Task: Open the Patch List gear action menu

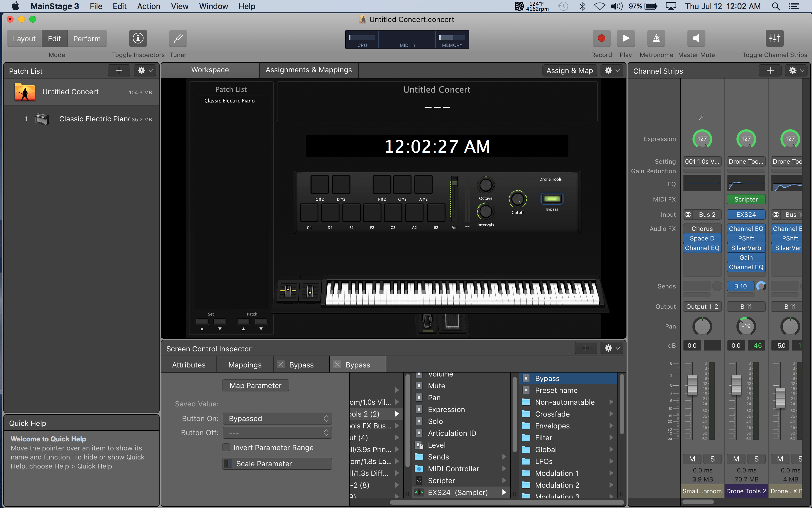Action: point(145,71)
